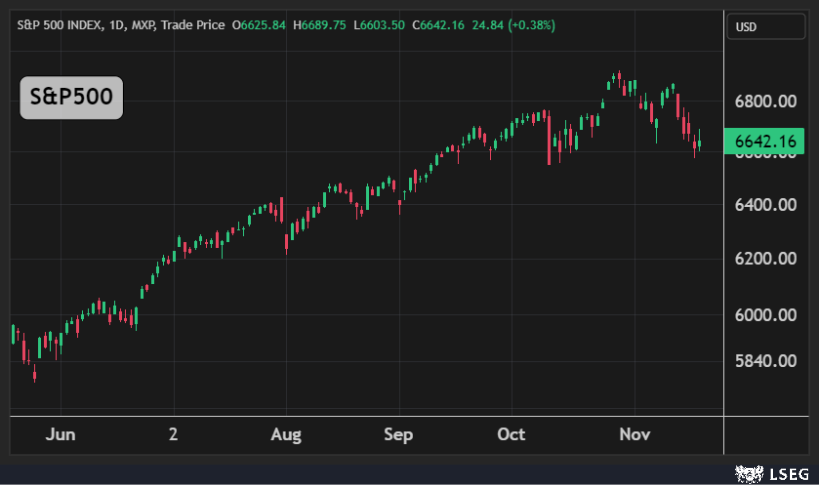Click the 6400.00 price axis label
819x485 pixels.
[x=765, y=205]
